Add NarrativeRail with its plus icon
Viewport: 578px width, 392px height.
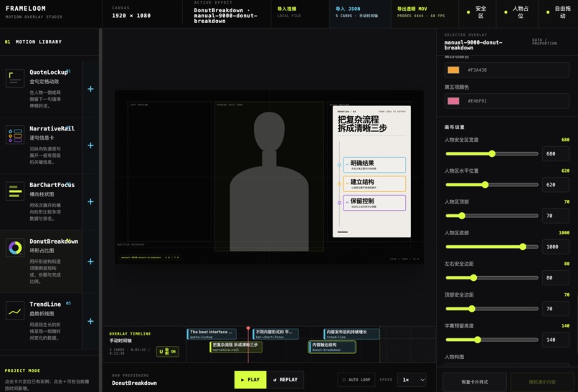coord(90,145)
